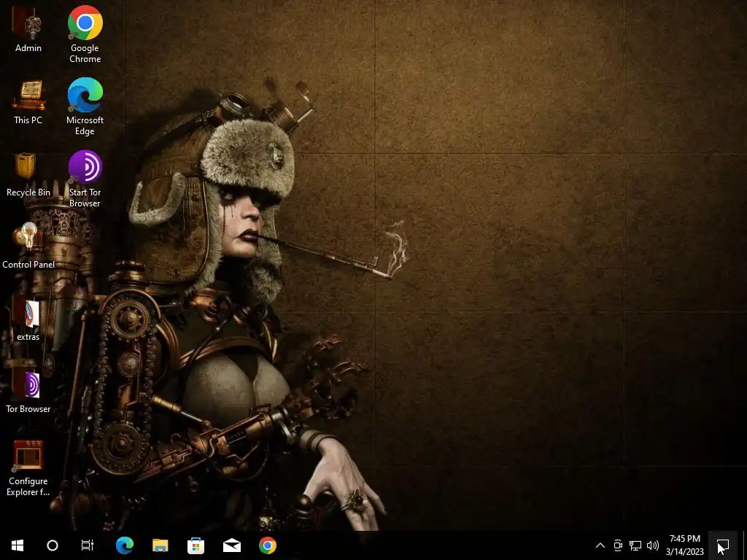Image resolution: width=747 pixels, height=560 pixels.
Task: Select the Control Panel desktop icon
Action: click(x=28, y=246)
